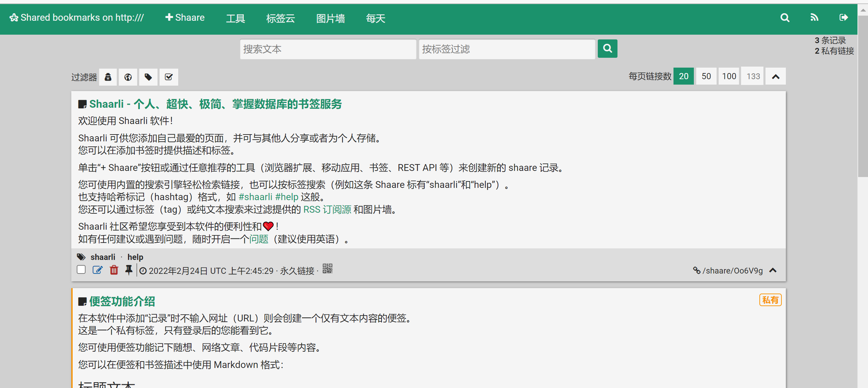This screenshot has width=868, height=388.
Task: Open the 每天 page
Action: pyautogui.click(x=376, y=18)
